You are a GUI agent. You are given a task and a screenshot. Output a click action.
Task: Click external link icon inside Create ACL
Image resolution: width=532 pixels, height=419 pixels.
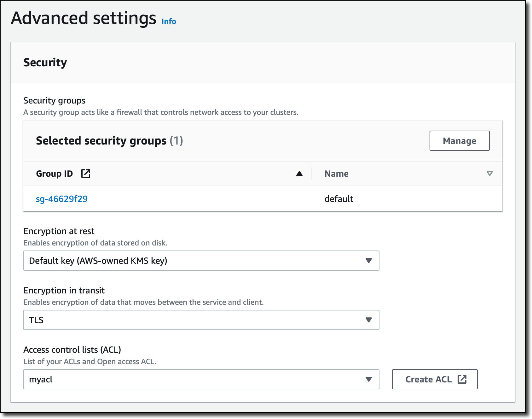(x=462, y=379)
